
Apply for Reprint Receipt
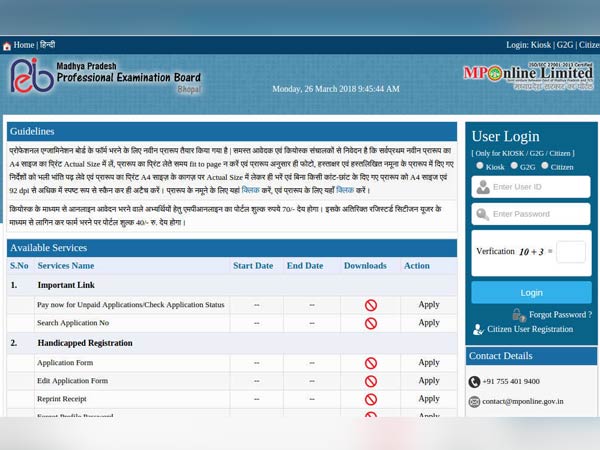click(x=429, y=399)
